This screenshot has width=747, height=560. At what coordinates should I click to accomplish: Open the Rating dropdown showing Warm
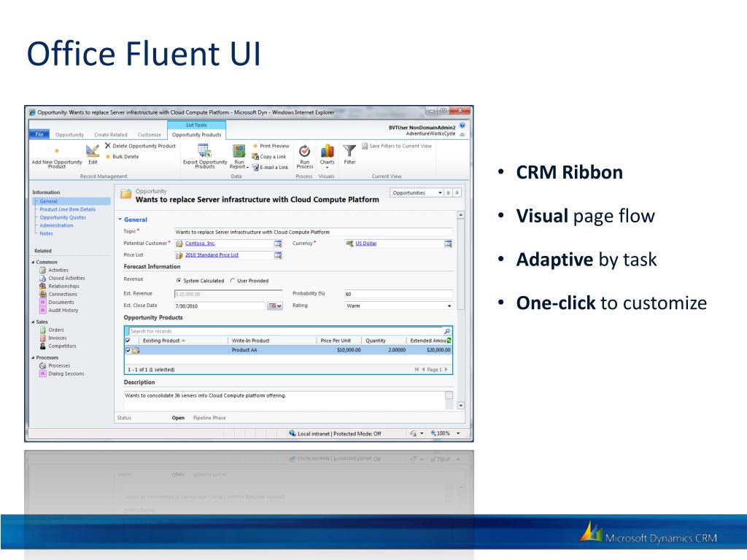tap(398, 306)
